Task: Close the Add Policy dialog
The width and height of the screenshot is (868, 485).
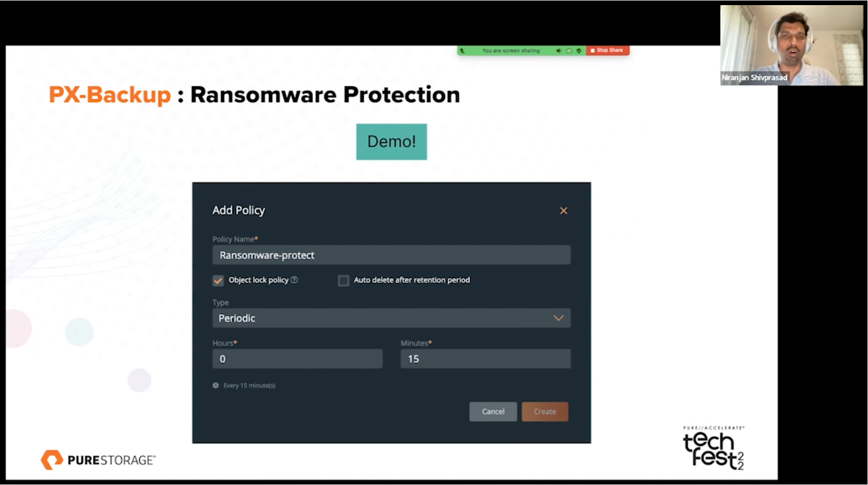Action: (563, 211)
